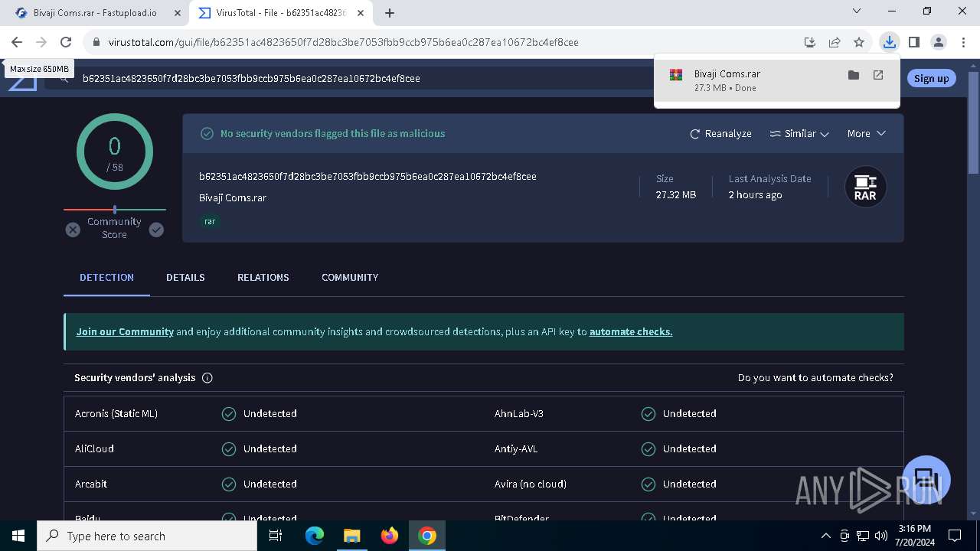Click the AliCloud vendor name
The image size is (980, 551).
coord(94,448)
